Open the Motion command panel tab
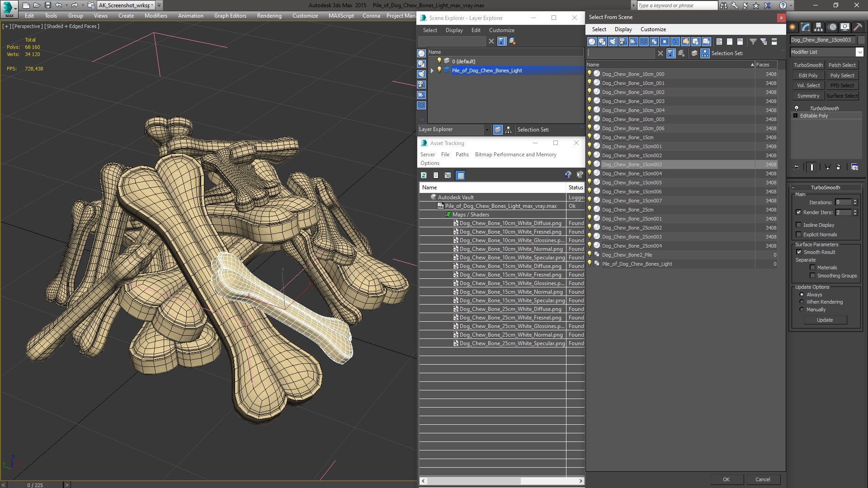The width and height of the screenshot is (868, 488). click(832, 27)
